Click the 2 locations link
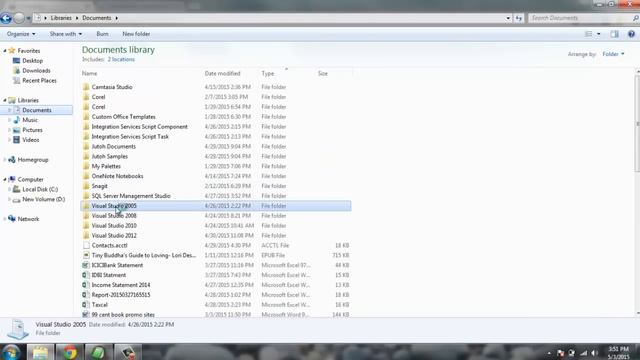 121,60
